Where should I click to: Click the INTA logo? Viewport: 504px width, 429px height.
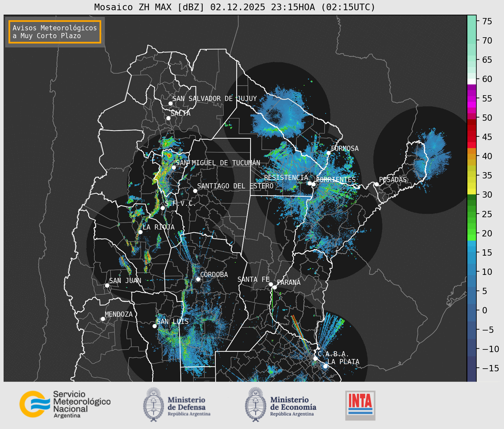click(x=360, y=405)
